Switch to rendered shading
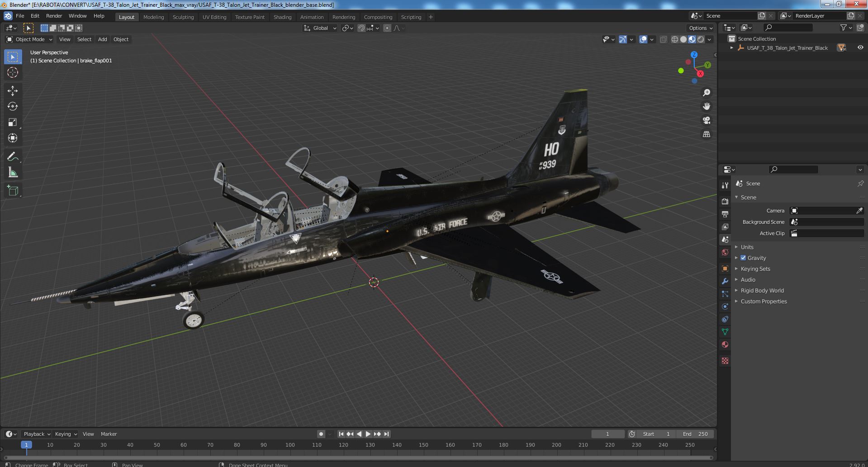This screenshot has height=467, width=868. (x=701, y=39)
